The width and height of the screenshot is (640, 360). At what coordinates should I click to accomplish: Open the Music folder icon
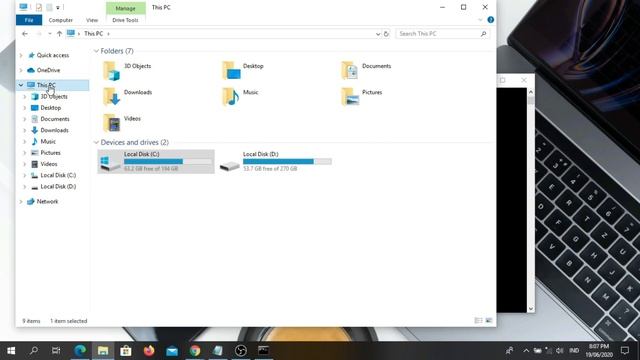click(231, 97)
